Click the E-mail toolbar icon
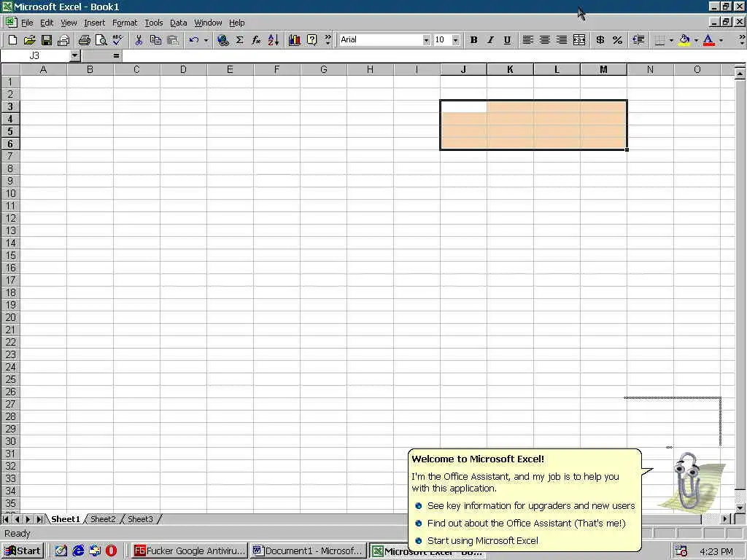The width and height of the screenshot is (747, 560). click(63, 40)
